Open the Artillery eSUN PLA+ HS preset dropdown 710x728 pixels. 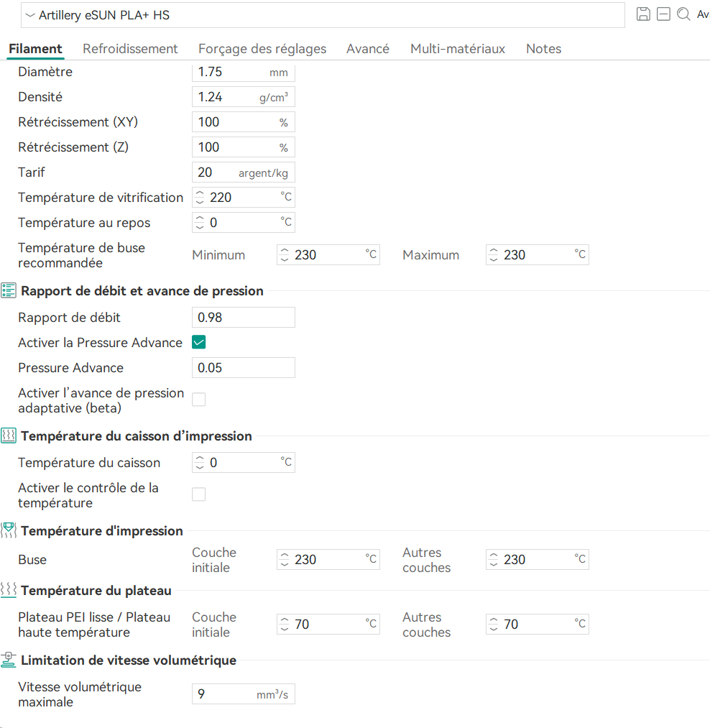pyautogui.click(x=323, y=15)
